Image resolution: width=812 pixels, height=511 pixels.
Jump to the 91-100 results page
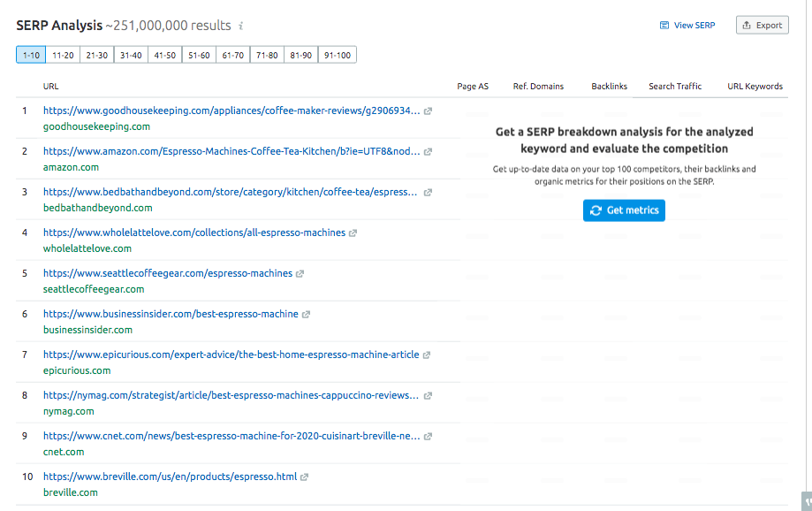(x=338, y=55)
